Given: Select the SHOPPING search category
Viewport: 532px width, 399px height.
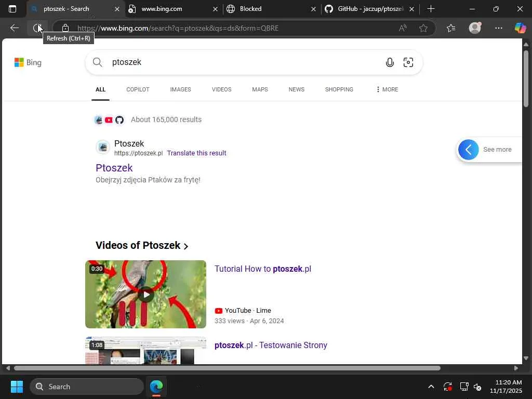Looking at the screenshot, I should coord(339,89).
